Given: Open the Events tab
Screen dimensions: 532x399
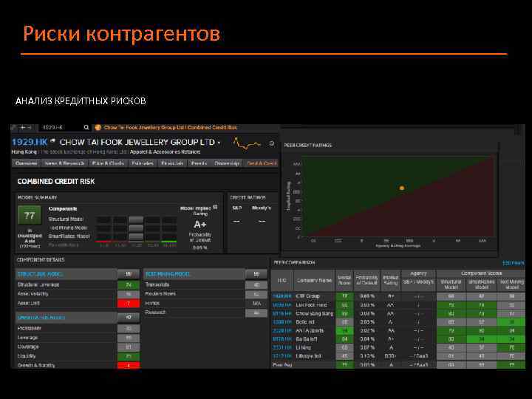Looking at the screenshot, I should tap(199, 163).
